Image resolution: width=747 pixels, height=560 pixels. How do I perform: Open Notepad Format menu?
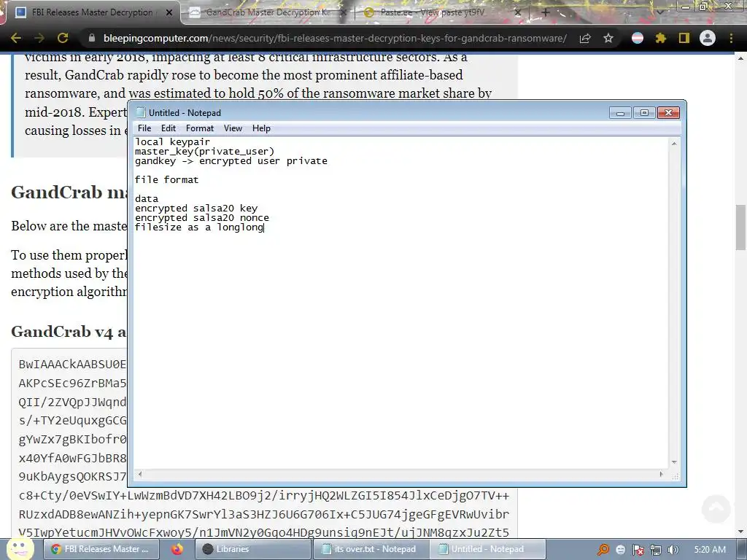tap(200, 128)
